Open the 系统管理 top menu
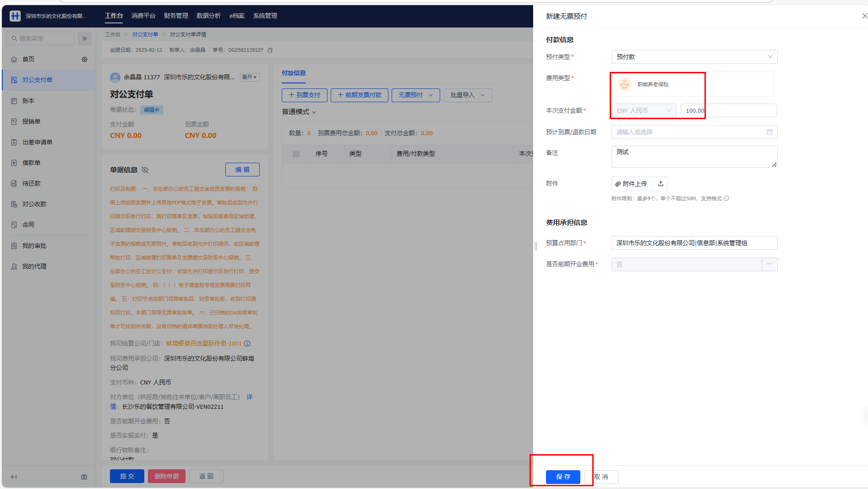 265,16
